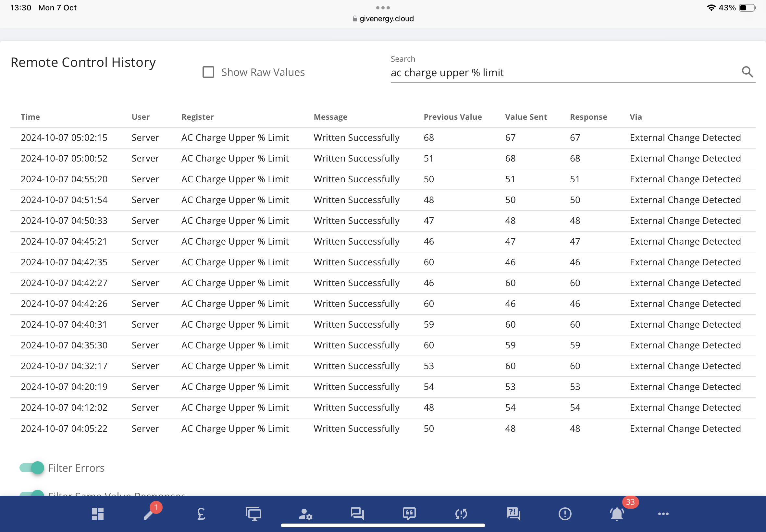Screen dimensions: 766x532
Task: Open the question mark help chat icon
Action: [513, 514]
